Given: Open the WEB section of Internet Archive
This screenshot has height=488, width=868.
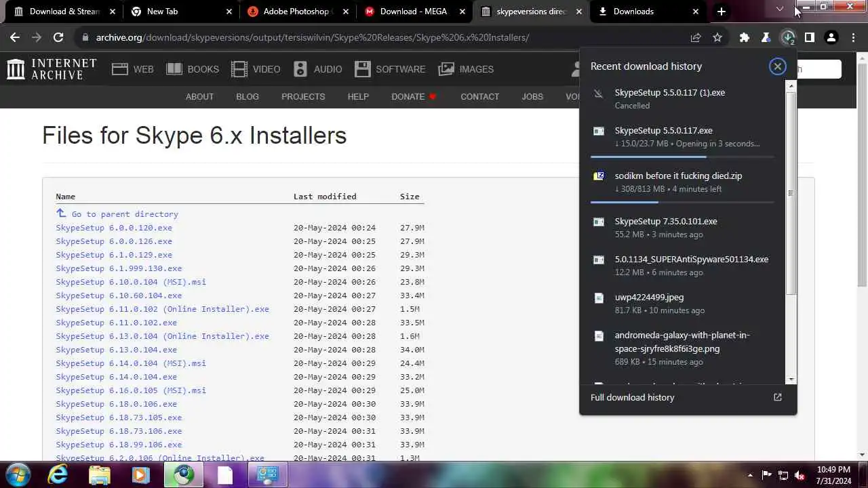Looking at the screenshot, I should 133,69.
